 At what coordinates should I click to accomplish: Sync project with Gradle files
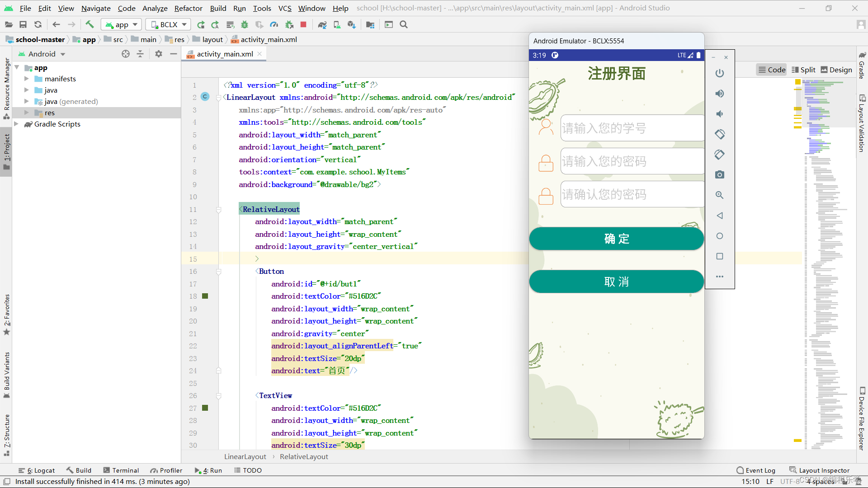tap(322, 24)
